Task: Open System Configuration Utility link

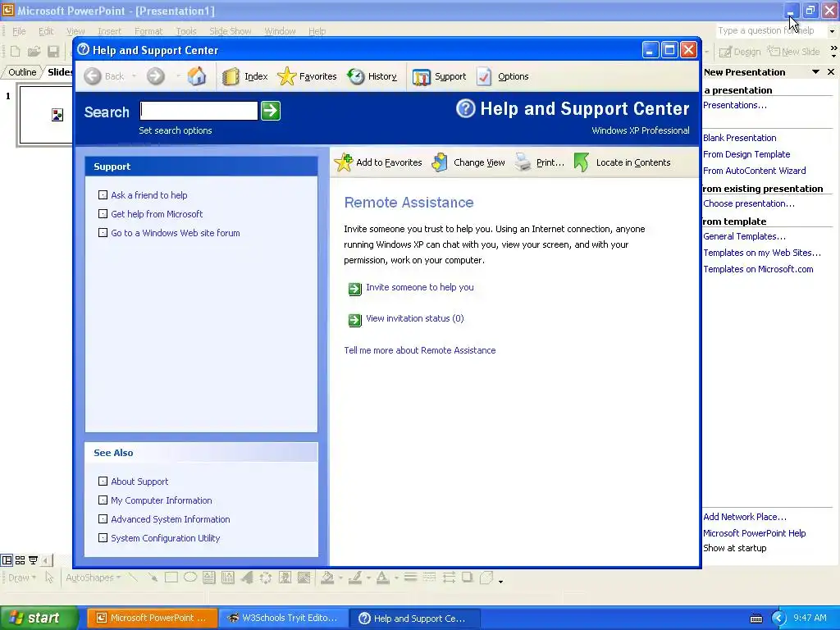Action: (165, 538)
